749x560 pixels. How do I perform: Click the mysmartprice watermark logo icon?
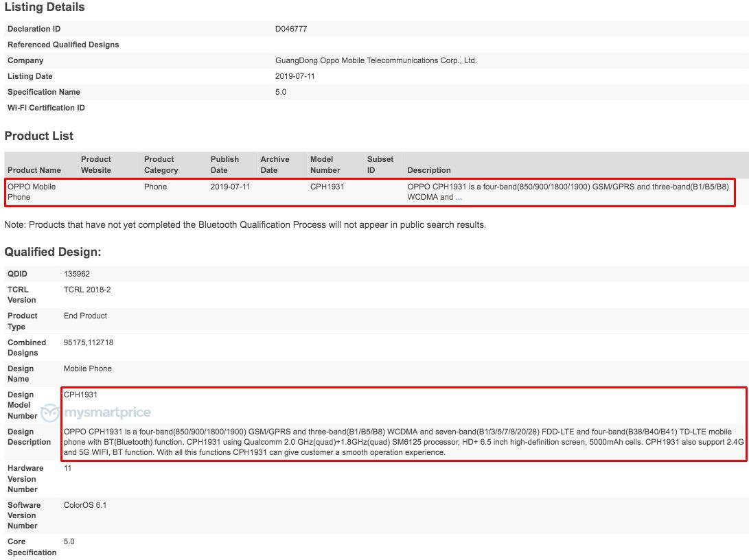(x=50, y=412)
